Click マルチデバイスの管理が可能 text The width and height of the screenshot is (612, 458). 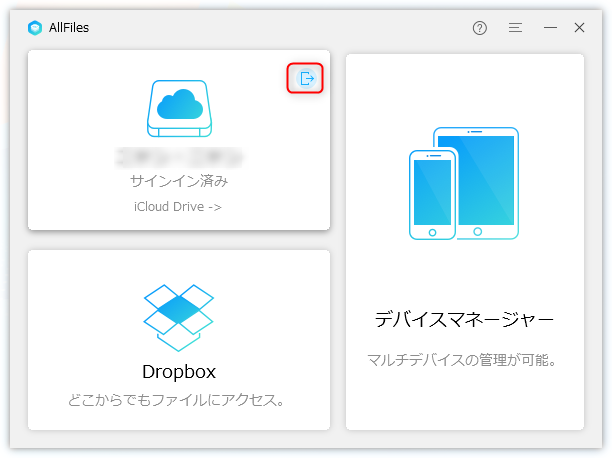[462, 360]
